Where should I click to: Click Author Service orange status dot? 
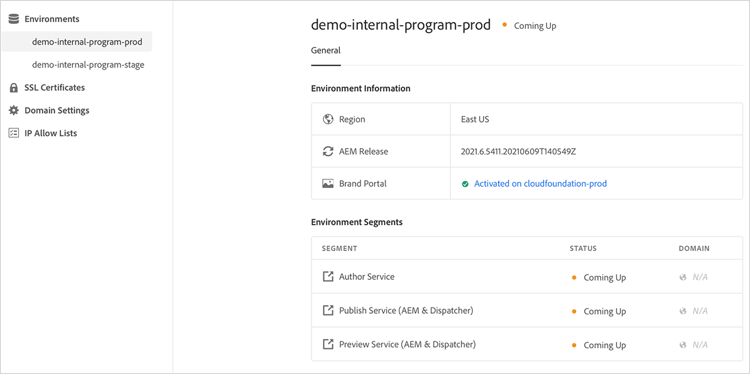[574, 277]
